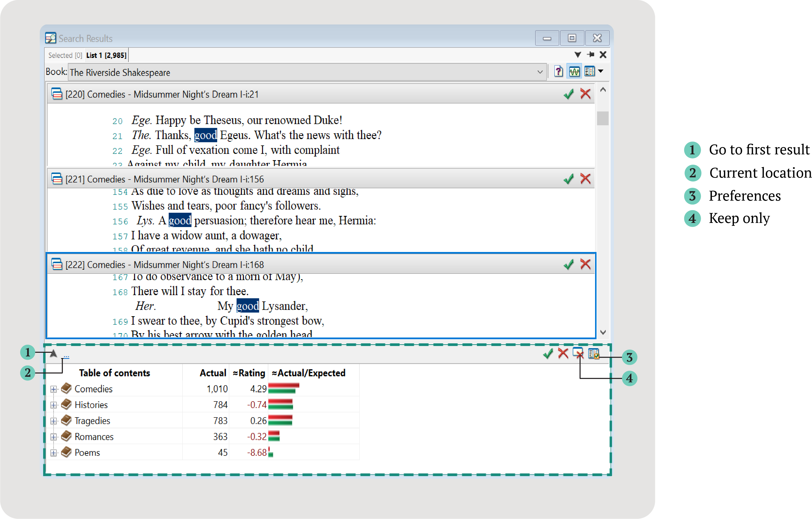Expand the Poems tree node

point(53,453)
